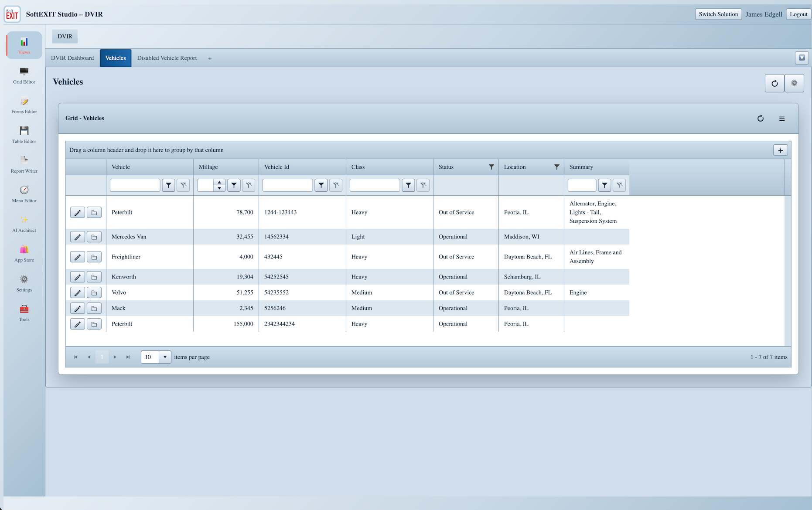
Task: Switch to the DVIR Dashboard tab
Action: click(x=72, y=58)
